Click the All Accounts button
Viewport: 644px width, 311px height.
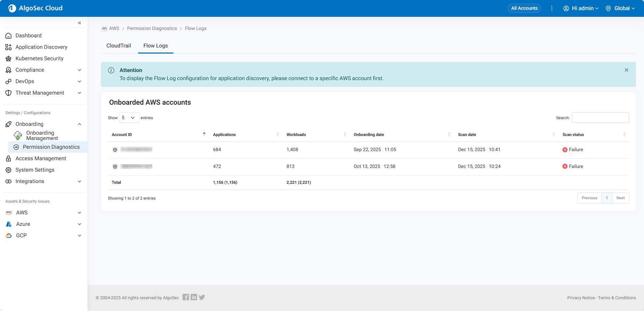(524, 8)
